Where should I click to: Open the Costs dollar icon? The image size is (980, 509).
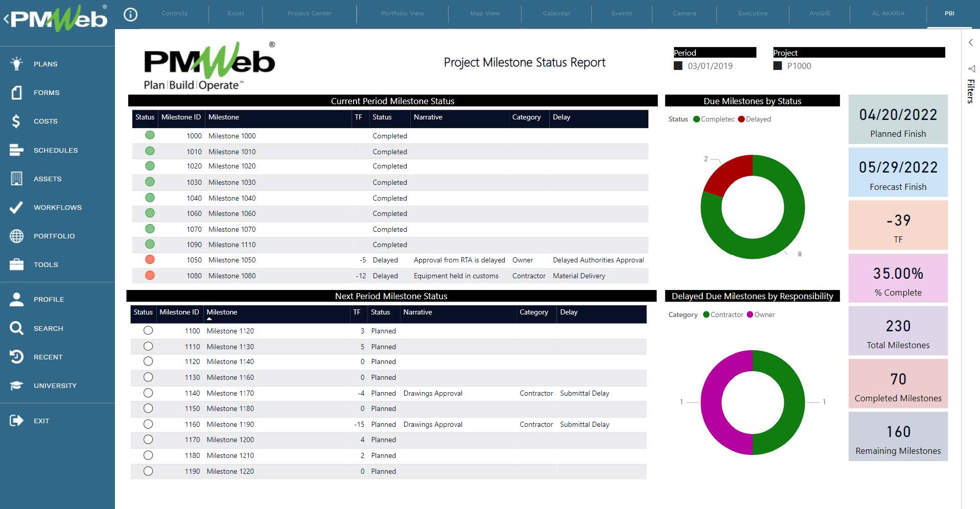tap(16, 121)
